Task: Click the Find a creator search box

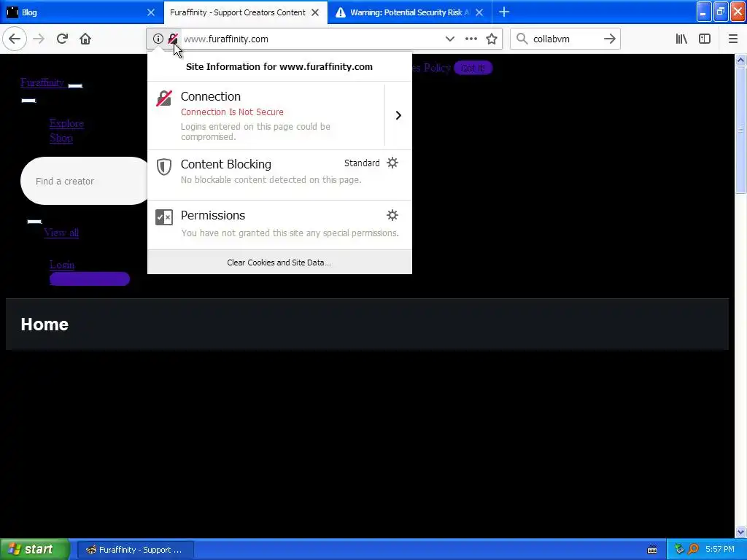Action: coord(85,181)
